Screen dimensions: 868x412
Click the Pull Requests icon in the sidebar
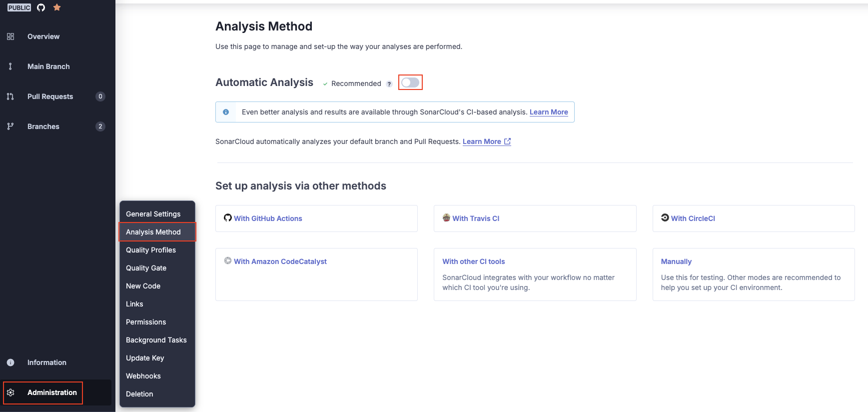coord(10,96)
